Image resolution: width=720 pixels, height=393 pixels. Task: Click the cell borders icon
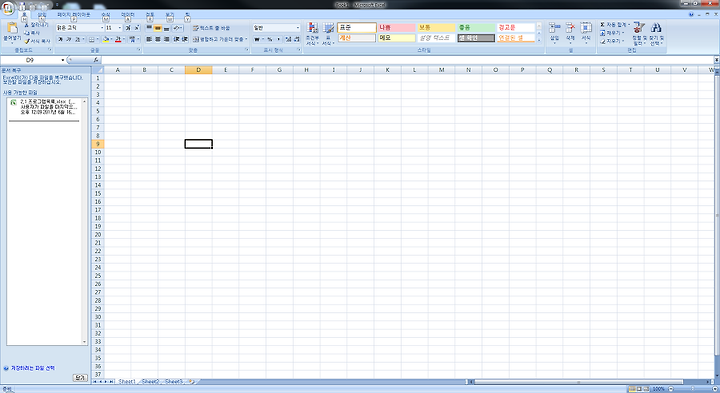pyautogui.click(x=92, y=39)
